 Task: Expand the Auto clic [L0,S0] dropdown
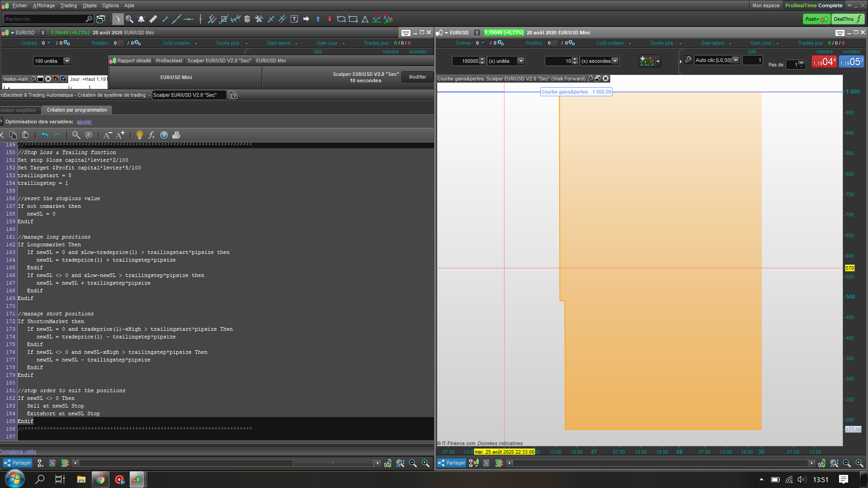tap(736, 60)
